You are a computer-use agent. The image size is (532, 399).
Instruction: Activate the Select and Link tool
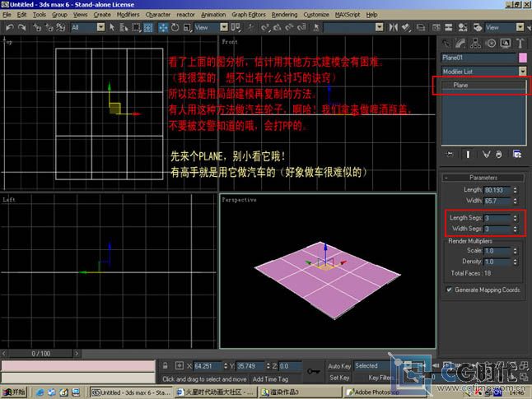click(x=36, y=27)
